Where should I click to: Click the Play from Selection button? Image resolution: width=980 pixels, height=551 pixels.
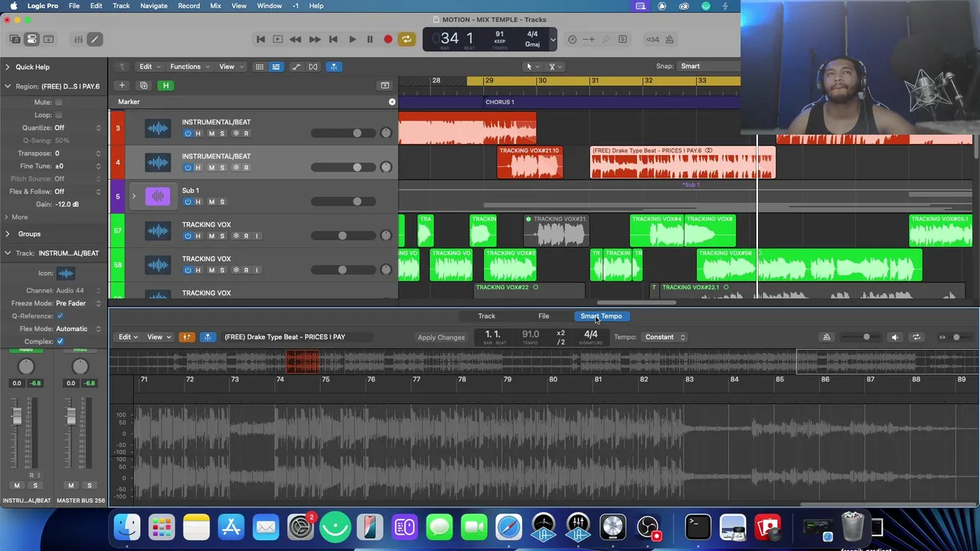(x=278, y=39)
